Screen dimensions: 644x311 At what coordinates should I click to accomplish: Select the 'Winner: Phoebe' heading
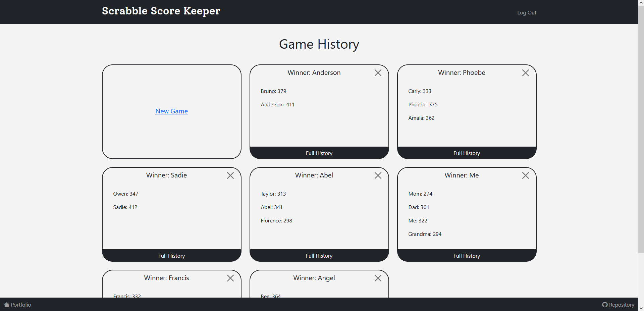pos(462,72)
